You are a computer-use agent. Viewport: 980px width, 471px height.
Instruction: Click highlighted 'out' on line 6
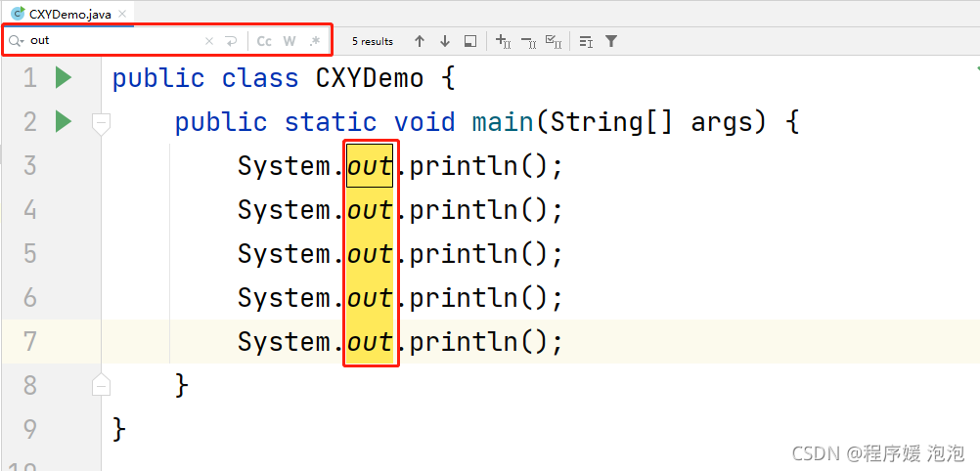click(370, 297)
